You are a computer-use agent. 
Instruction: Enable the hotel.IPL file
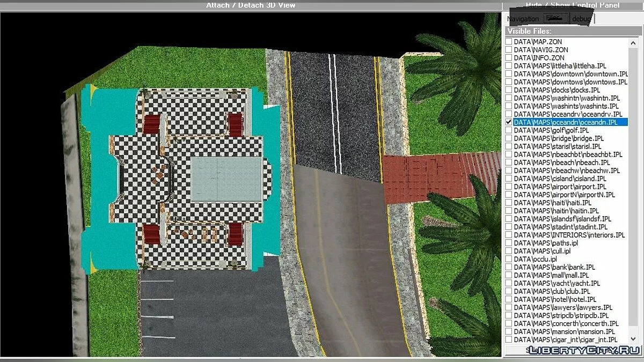tap(508, 299)
